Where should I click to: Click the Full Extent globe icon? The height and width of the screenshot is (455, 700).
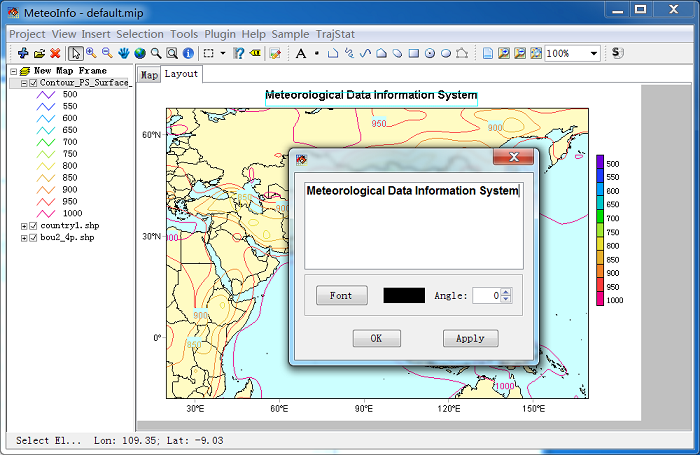tap(140, 53)
